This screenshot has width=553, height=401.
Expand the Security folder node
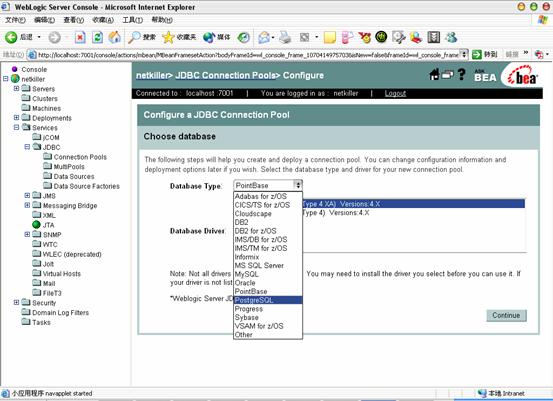click(16, 302)
